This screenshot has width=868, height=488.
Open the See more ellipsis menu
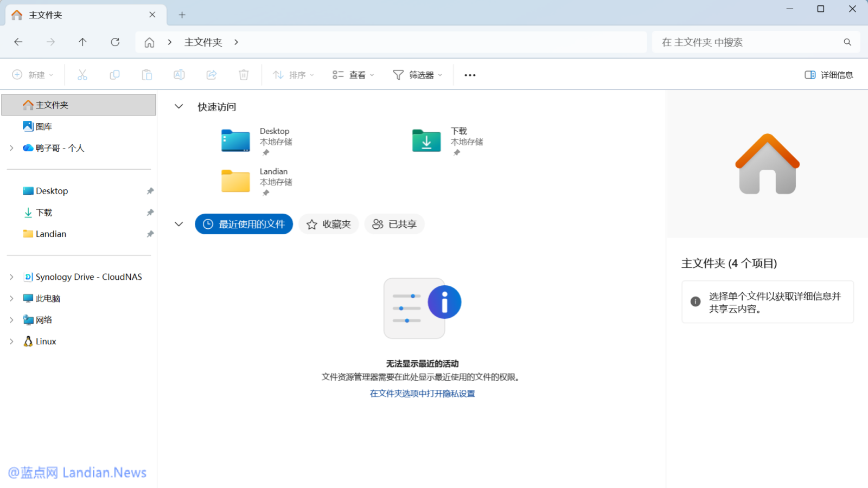pyautogui.click(x=470, y=75)
